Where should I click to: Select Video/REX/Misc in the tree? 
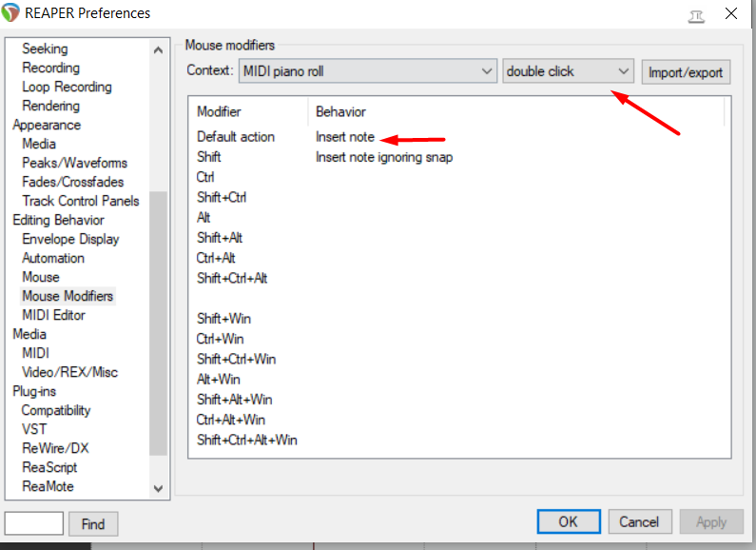coord(70,372)
